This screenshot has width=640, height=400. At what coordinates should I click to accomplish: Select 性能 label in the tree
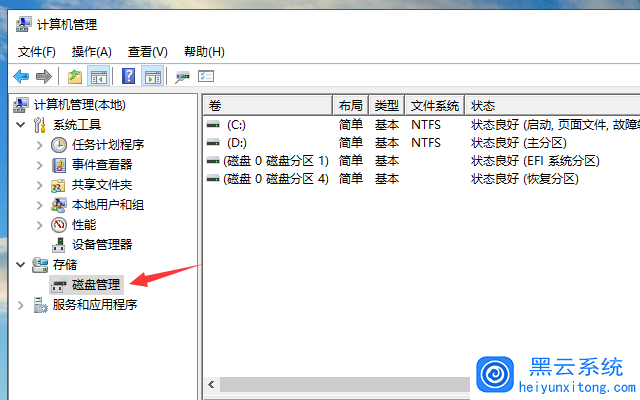coord(84,224)
